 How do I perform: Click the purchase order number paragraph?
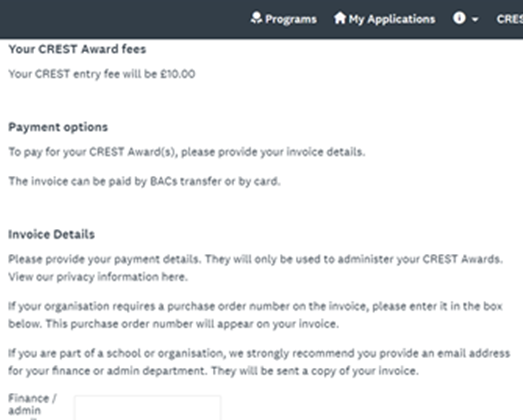point(255,315)
